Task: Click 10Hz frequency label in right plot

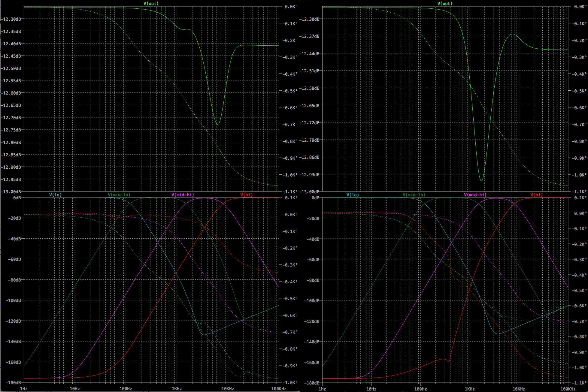Action: (371, 389)
